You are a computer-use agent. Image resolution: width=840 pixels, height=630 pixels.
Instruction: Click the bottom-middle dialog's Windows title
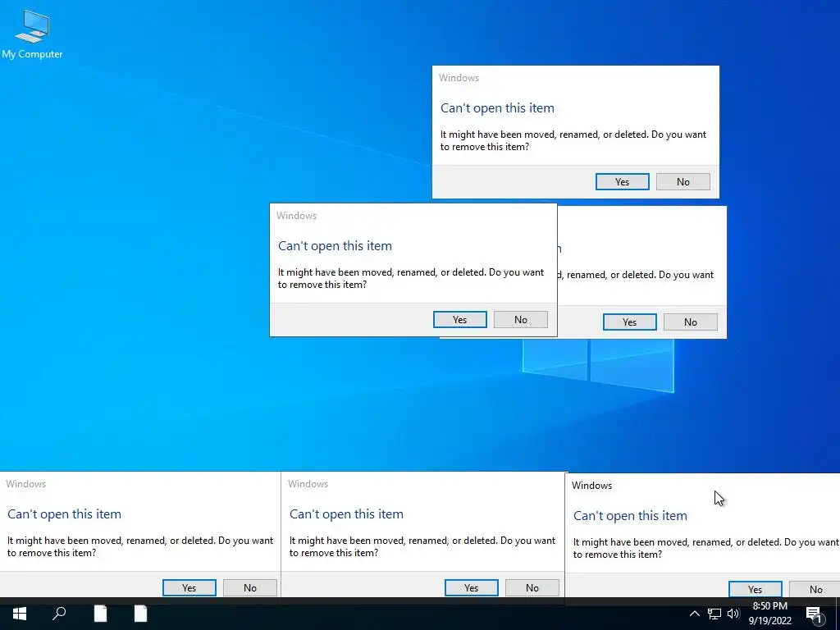pos(308,484)
